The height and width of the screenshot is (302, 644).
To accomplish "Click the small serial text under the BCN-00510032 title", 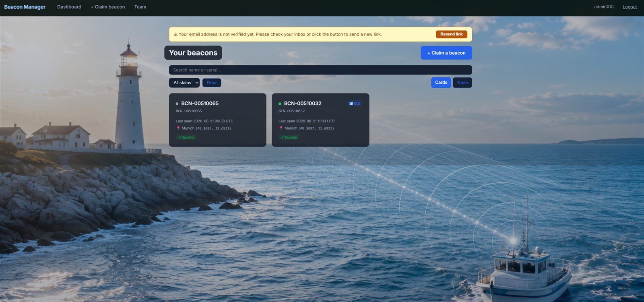I will coord(292,111).
